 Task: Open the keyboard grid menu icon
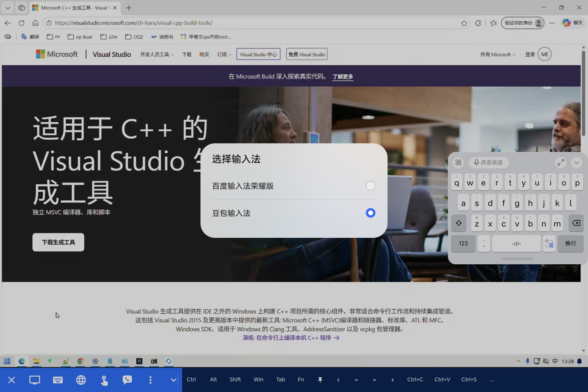[x=458, y=162]
